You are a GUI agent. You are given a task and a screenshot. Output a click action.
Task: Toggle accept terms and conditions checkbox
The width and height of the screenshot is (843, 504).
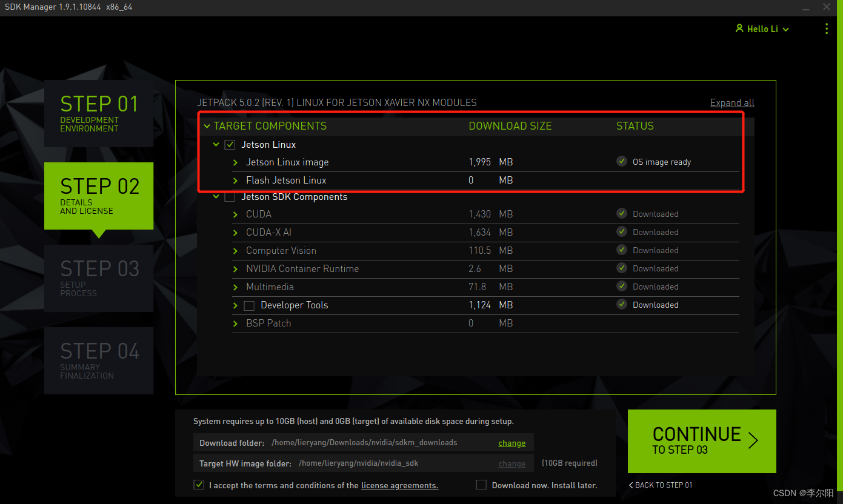199,485
